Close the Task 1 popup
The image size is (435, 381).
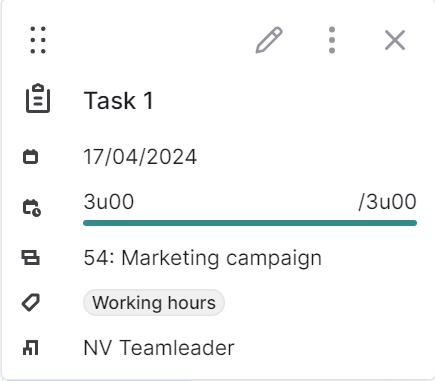395,40
